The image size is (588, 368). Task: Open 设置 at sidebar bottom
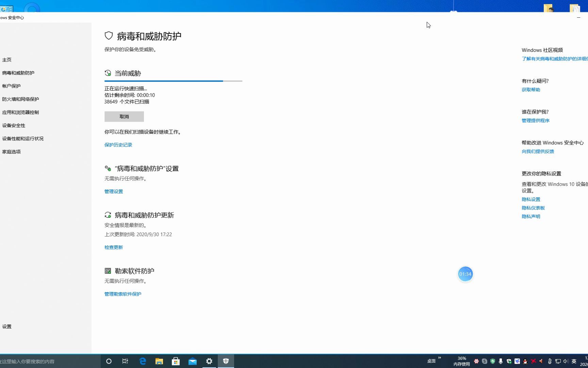click(7, 326)
